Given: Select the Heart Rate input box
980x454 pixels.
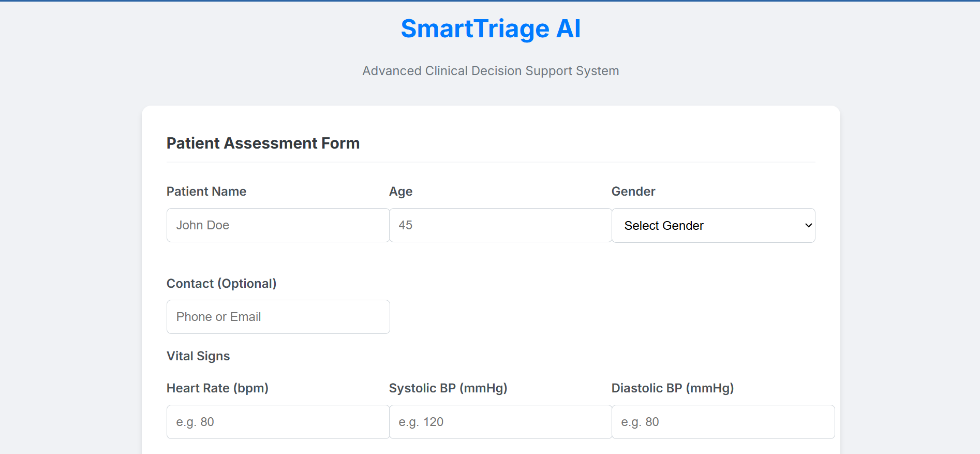Looking at the screenshot, I should coord(278,422).
